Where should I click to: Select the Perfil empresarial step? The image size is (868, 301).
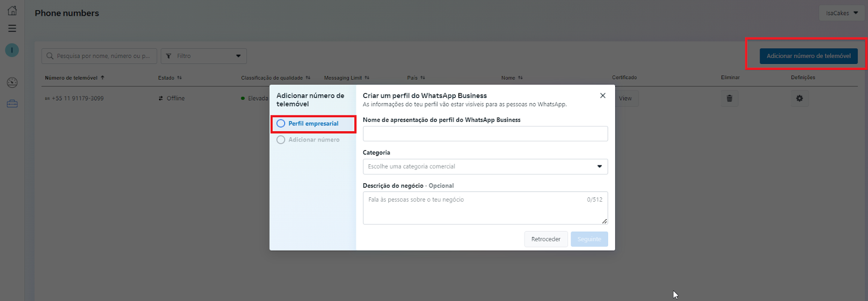(x=313, y=124)
